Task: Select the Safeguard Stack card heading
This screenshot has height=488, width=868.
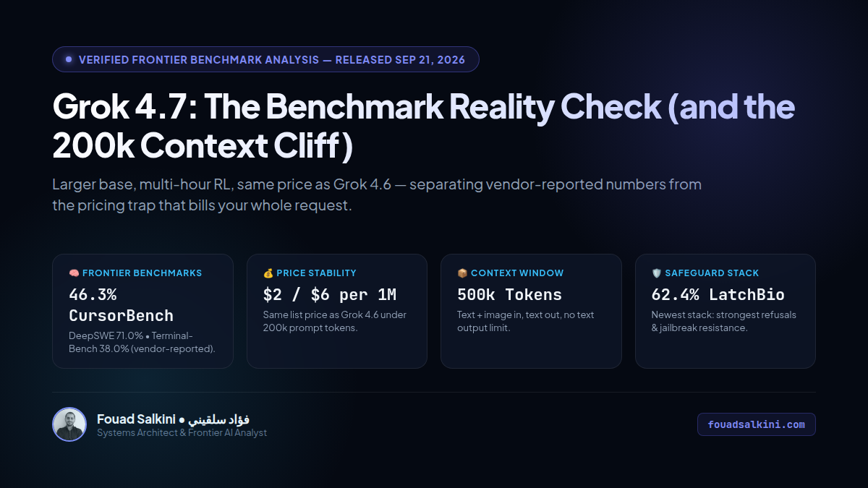Action: click(712, 273)
